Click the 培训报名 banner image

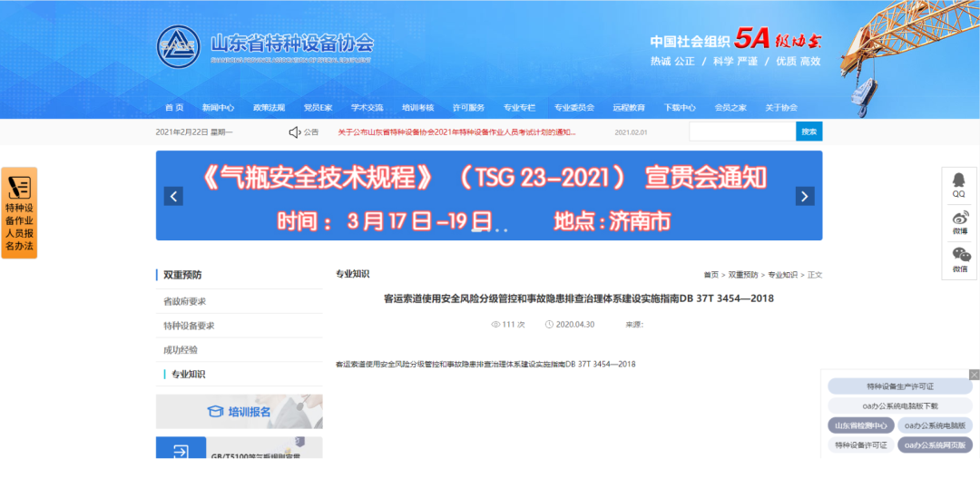[239, 412]
